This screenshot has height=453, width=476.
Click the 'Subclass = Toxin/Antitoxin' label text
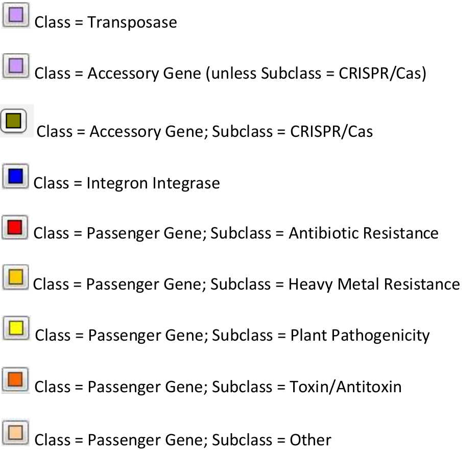click(306, 387)
